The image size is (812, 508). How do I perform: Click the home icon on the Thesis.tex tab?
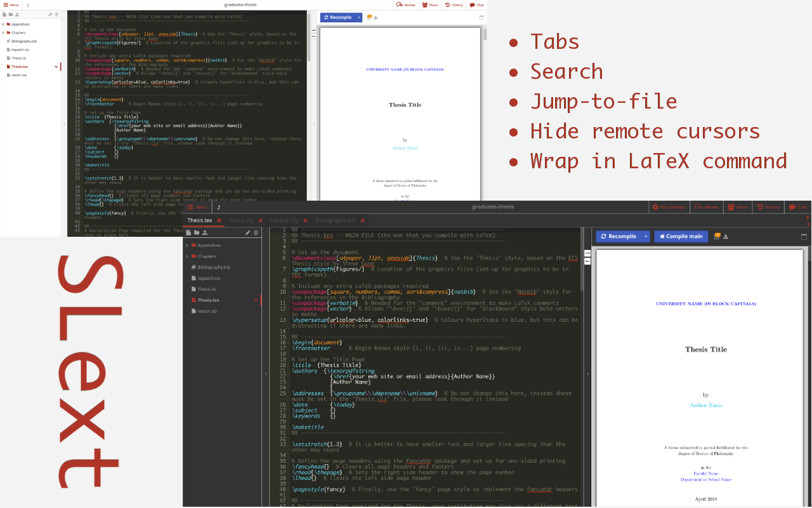219,220
